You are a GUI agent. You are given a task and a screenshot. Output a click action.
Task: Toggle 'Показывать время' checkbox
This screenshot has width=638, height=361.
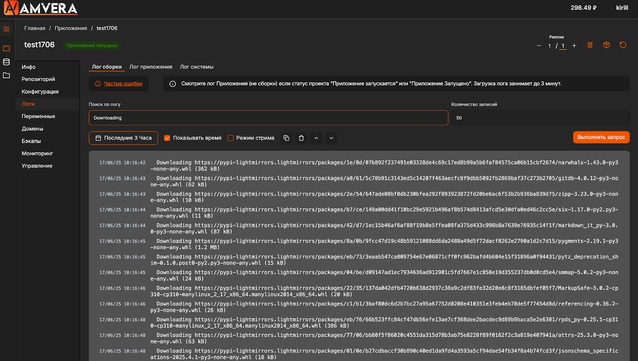click(167, 138)
